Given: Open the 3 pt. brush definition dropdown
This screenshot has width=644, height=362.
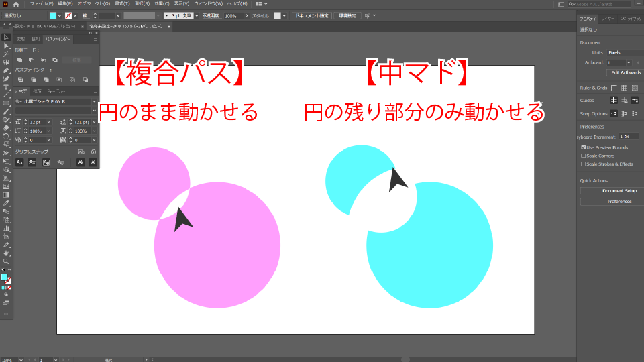Looking at the screenshot, I should click(x=197, y=15).
